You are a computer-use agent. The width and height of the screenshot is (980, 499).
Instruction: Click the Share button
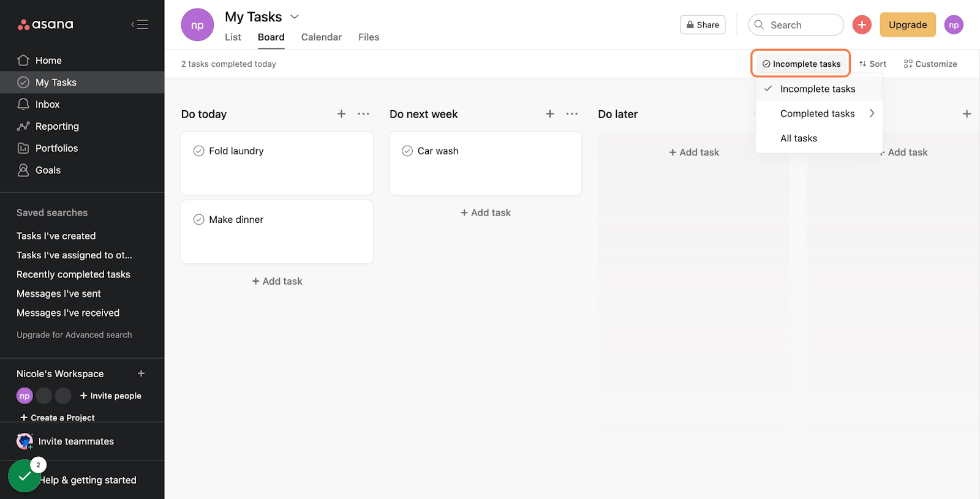point(703,24)
